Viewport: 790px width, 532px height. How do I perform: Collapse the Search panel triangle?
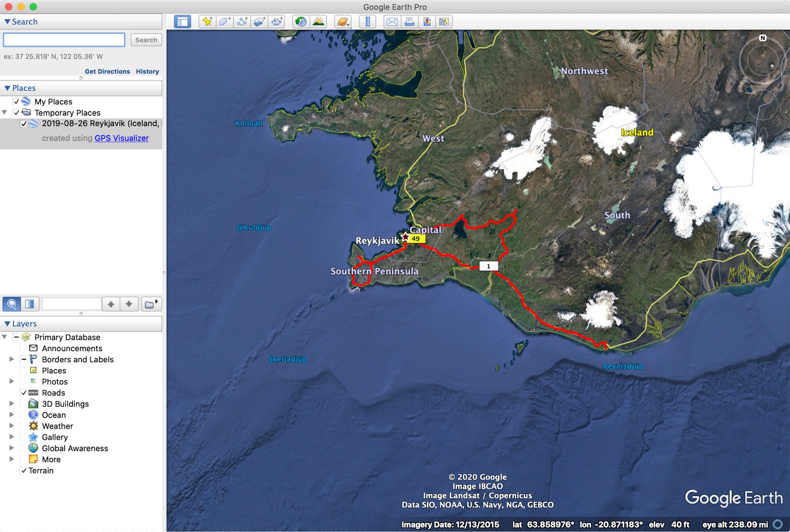coord(7,22)
